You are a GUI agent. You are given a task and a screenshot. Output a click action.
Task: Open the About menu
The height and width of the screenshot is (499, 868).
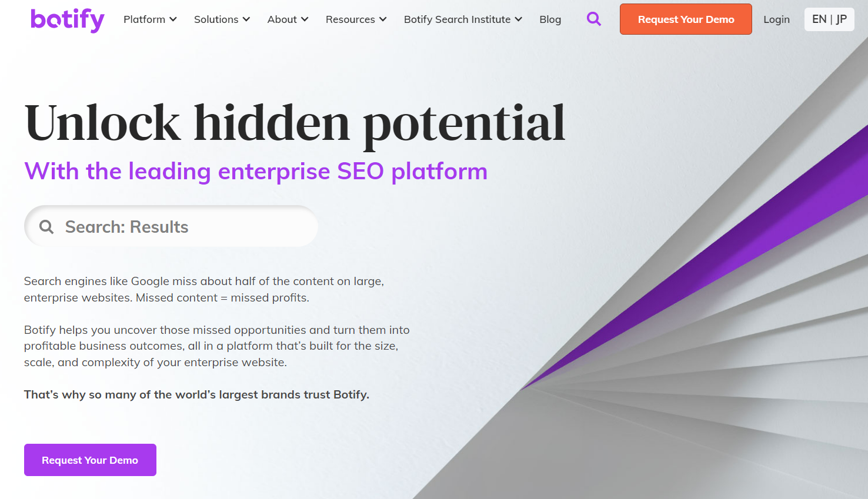pyautogui.click(x=282, y=19)
